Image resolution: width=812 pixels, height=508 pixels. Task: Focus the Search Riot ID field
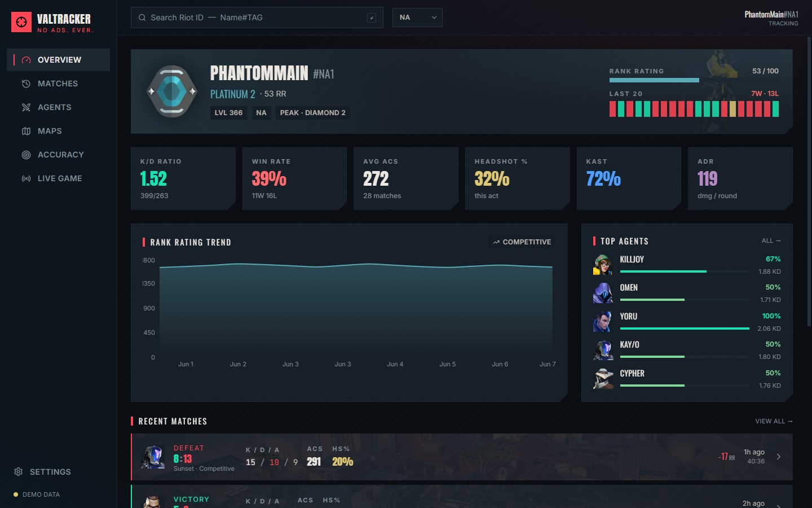click(257, 17)
